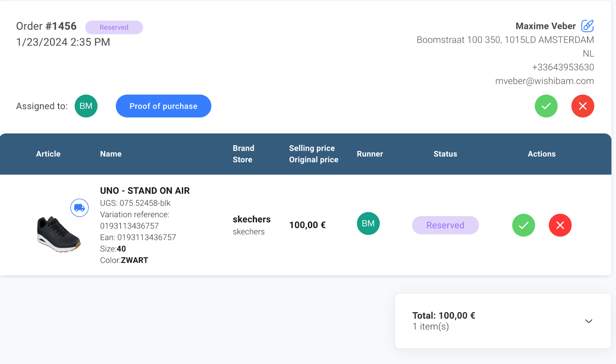Open the Skechers shoe thumbnail

(59, 234)
